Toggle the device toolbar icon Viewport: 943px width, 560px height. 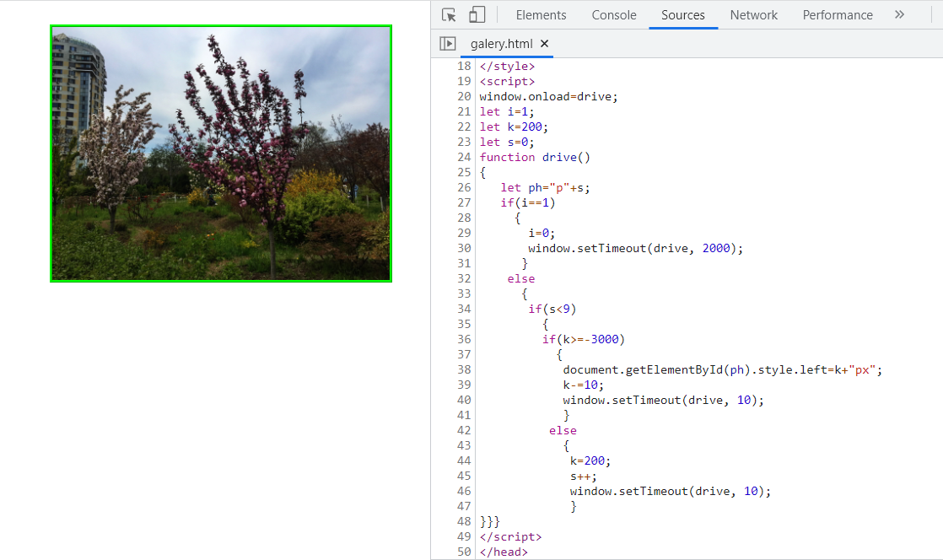pyautogui.click(x=477, y=15)
